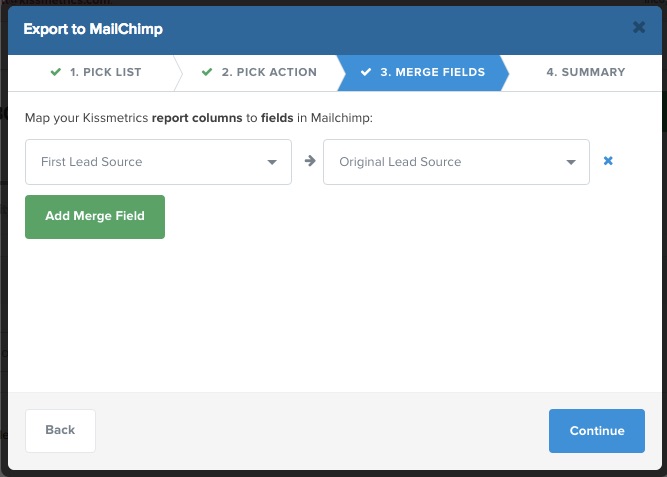Click Continue to proceed
Screen dimensions: 667x477
click(x=597, y=431)
